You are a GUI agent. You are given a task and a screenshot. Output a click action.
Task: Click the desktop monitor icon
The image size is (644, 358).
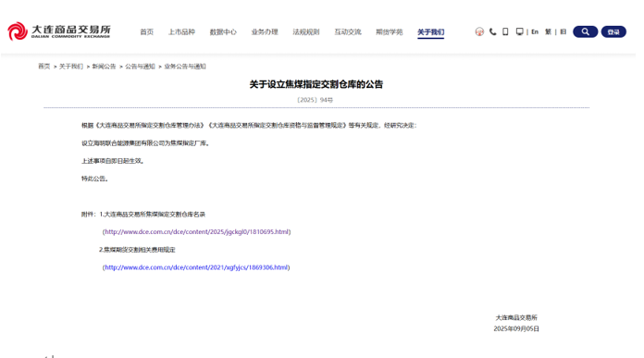click(520, 31)
